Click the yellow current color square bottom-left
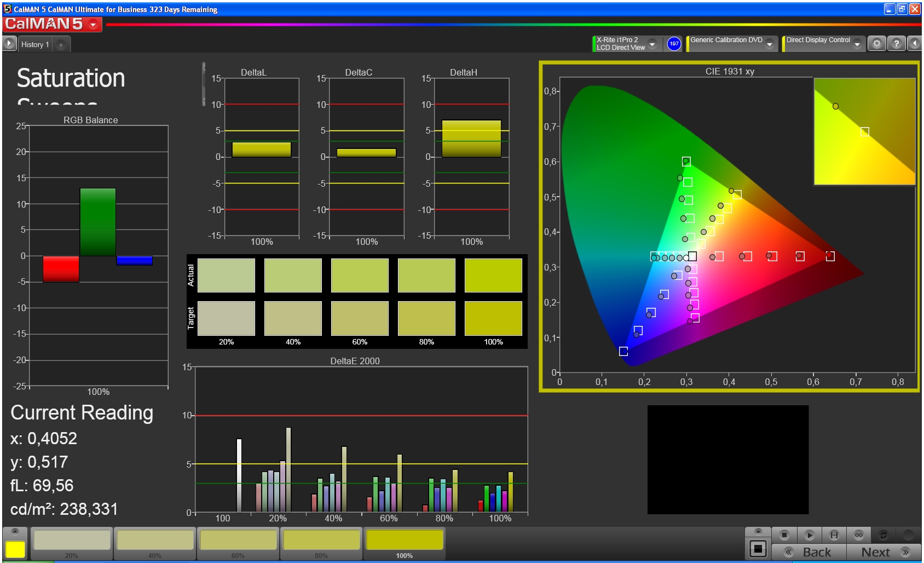 (15, 549)
